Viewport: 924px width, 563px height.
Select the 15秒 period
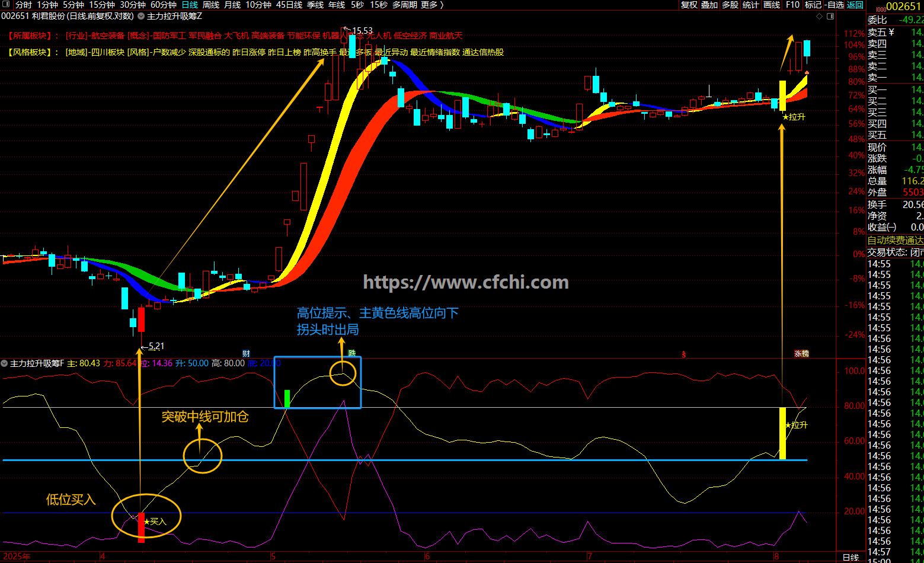click(379, 5)
